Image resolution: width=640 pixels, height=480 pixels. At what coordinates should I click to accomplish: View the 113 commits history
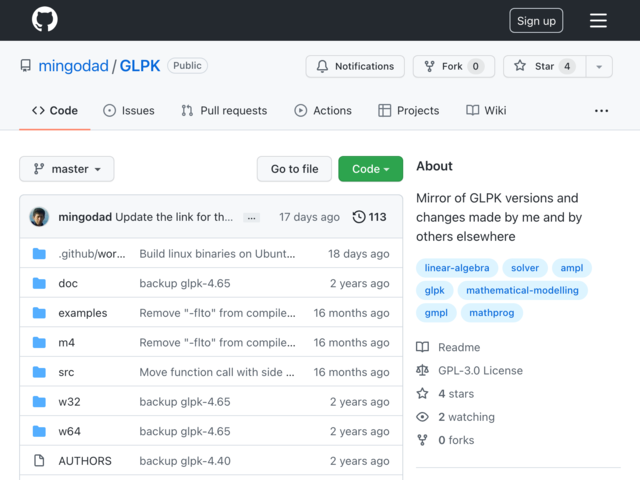click(369, 217)
